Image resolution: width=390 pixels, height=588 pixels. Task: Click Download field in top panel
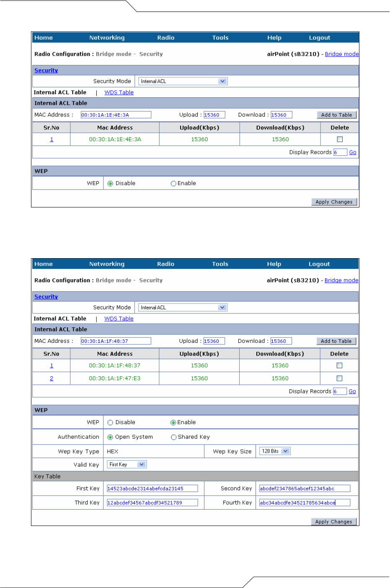(x=282, y=115)
